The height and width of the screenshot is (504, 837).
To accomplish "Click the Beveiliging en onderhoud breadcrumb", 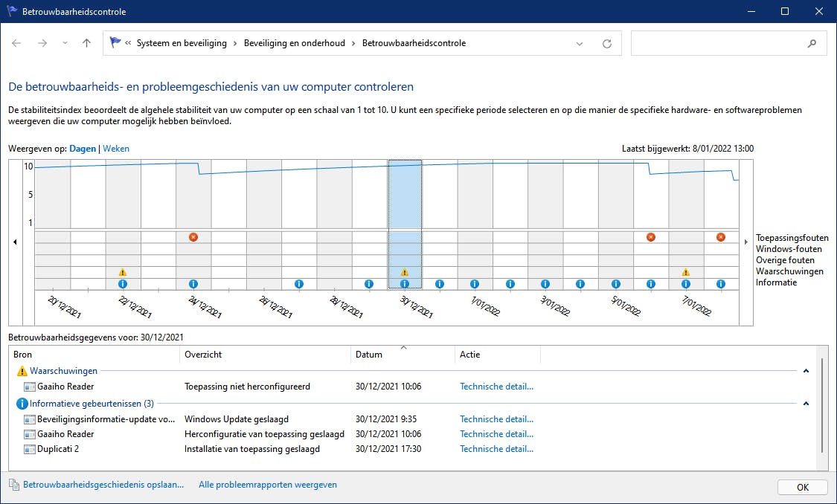I will (295, 43).
